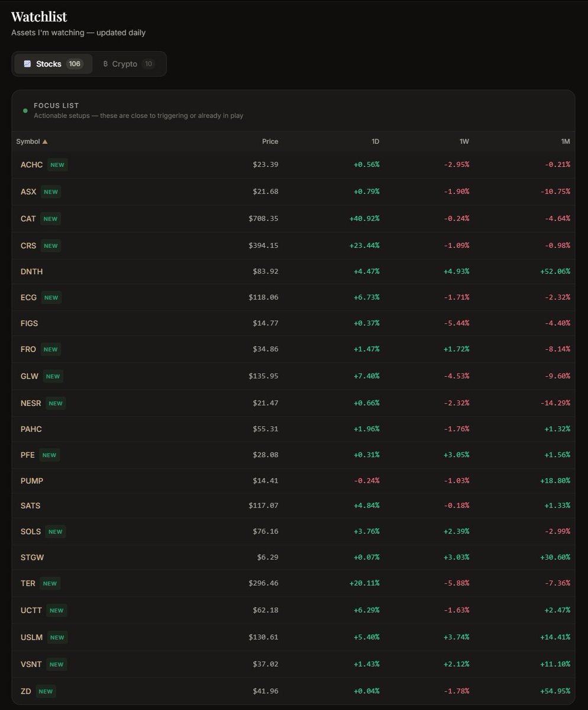Open the SATS ticker
Viewport: 588px width, 710px height.
pyautogui.click(x=30, y=505)
